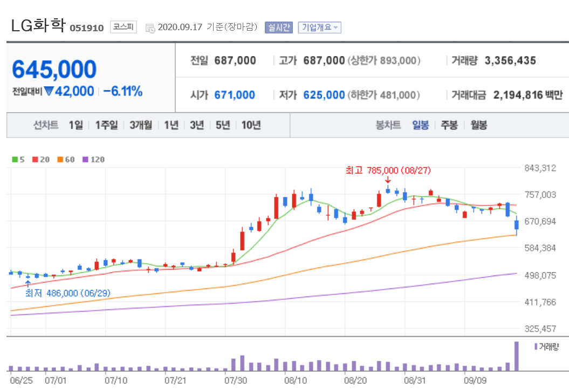Click the 전일 value 687,000
Viewport: 569px width, 392px height.
[235, 60]
